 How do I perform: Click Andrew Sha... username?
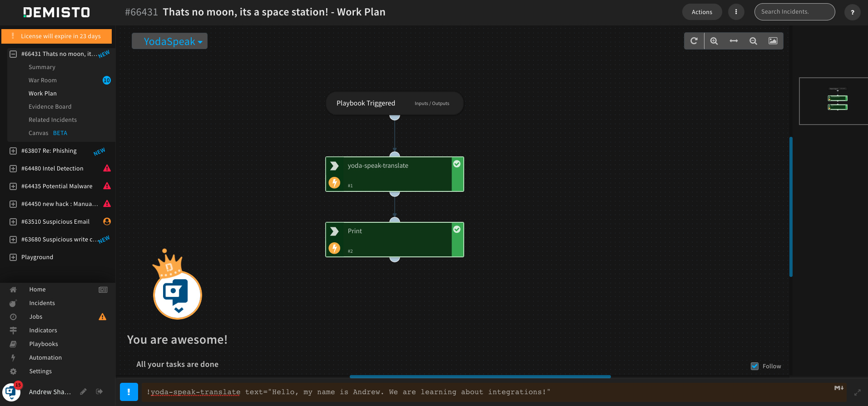[50, 392]
